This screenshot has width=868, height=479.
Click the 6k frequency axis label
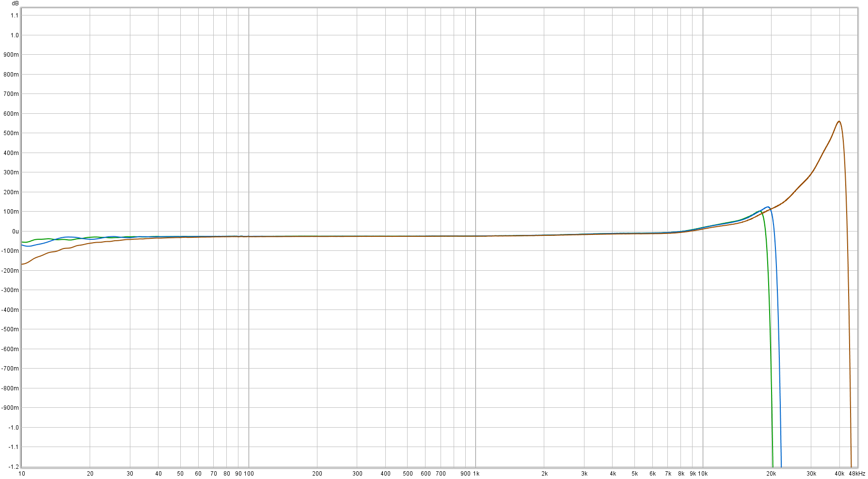653,474
